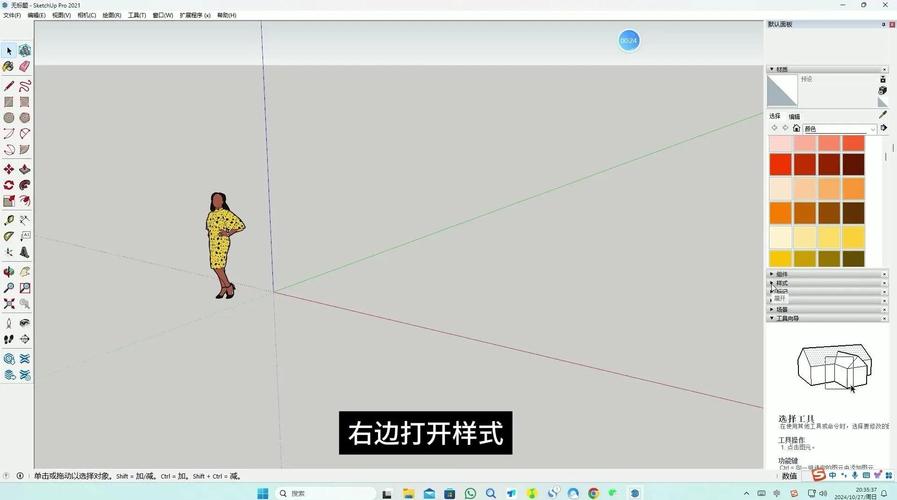Select the Text label tool

pyautogui.click(x=25, y=236)
